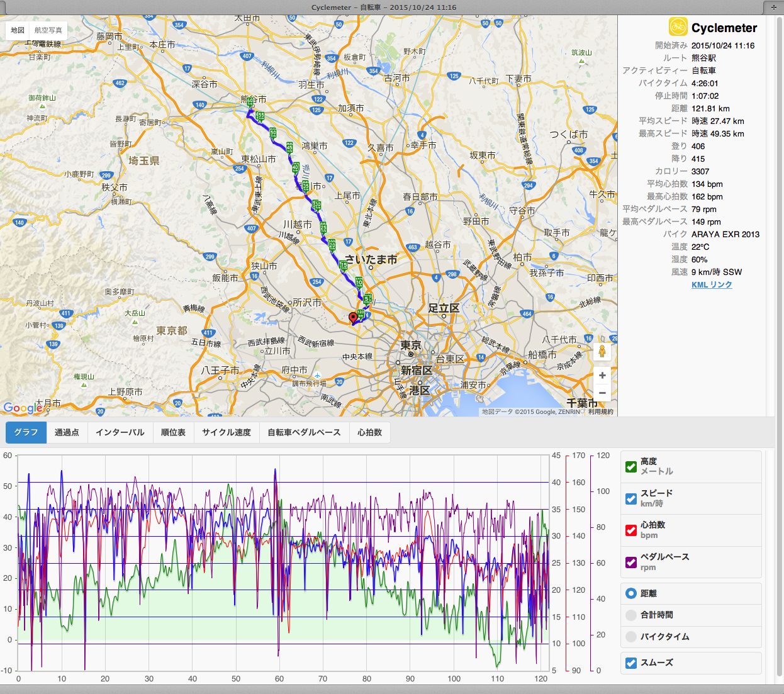Open the 心拍数 tab beside 自転車ペダルペース

click(370, 432)
